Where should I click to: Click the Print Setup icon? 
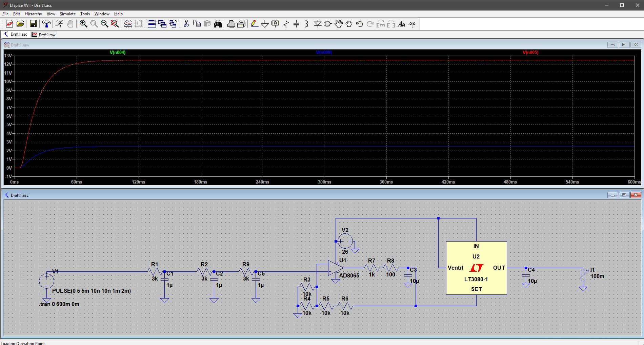coord(242,24)
